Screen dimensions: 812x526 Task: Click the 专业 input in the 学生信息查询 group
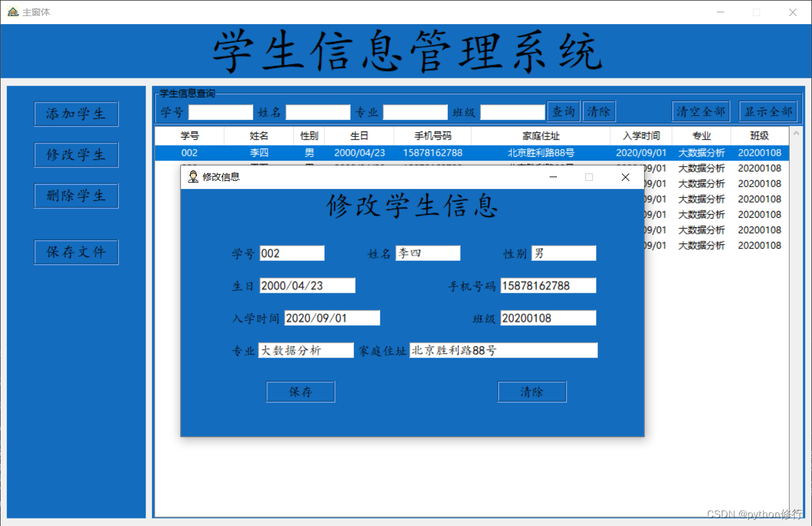pyautogui.click(x=415, y=112)
